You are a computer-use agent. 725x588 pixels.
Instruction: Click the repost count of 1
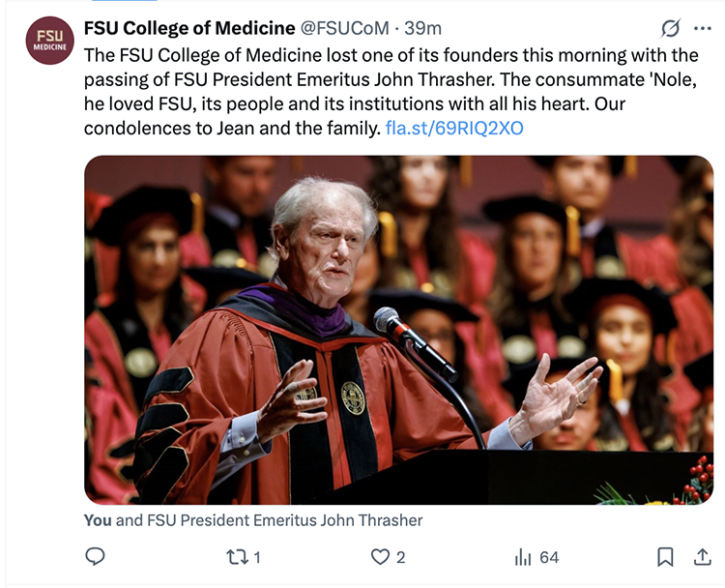click(x=257, y=557)
